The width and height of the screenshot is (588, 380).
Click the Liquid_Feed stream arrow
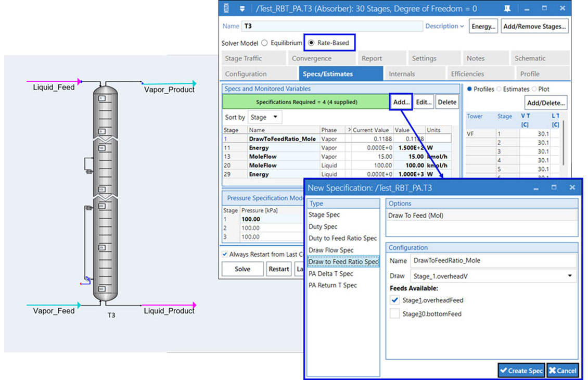tap(79, 81)
